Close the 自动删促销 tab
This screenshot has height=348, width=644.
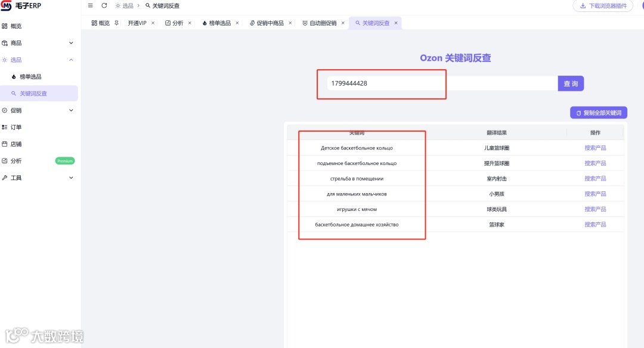click(343, 23)
